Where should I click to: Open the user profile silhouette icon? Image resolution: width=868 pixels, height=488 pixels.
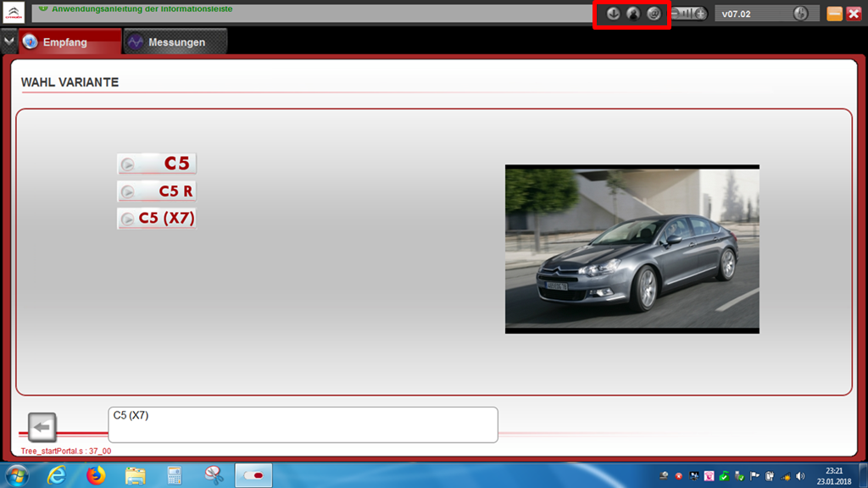633,14
